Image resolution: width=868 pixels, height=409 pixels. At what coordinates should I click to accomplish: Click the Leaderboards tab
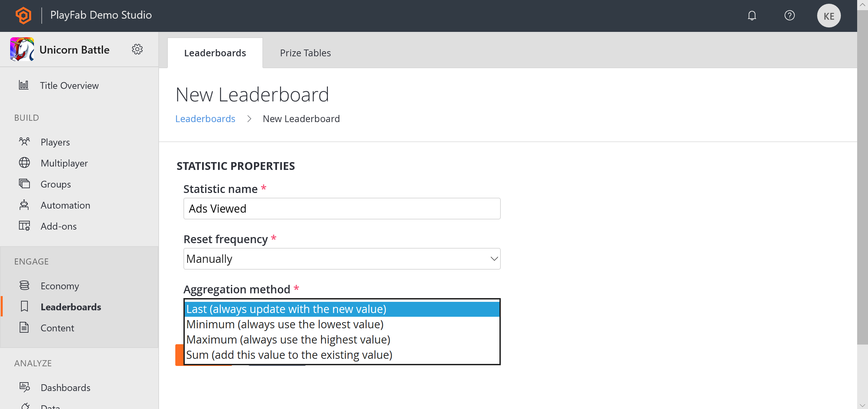click(x=215, y=53)
